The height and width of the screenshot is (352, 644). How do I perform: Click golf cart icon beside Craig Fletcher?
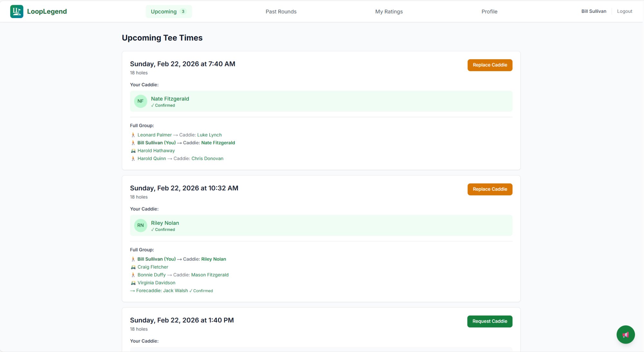(x=133, y=267)
